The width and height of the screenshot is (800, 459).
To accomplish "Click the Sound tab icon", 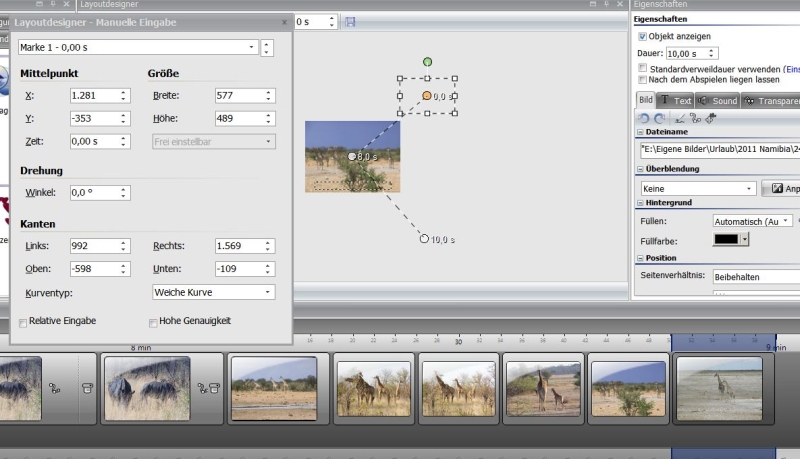I will pos(703,101).
